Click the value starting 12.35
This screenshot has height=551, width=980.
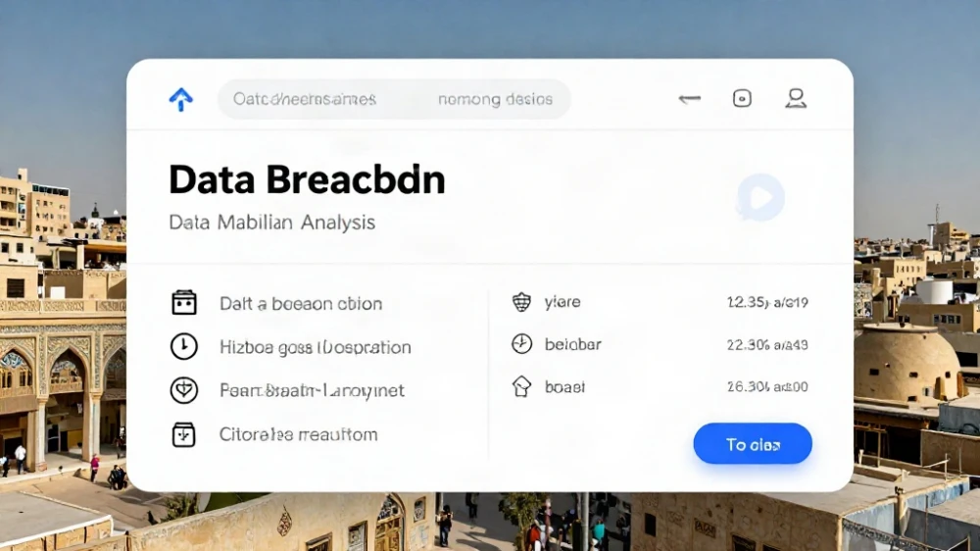[767, 302]
